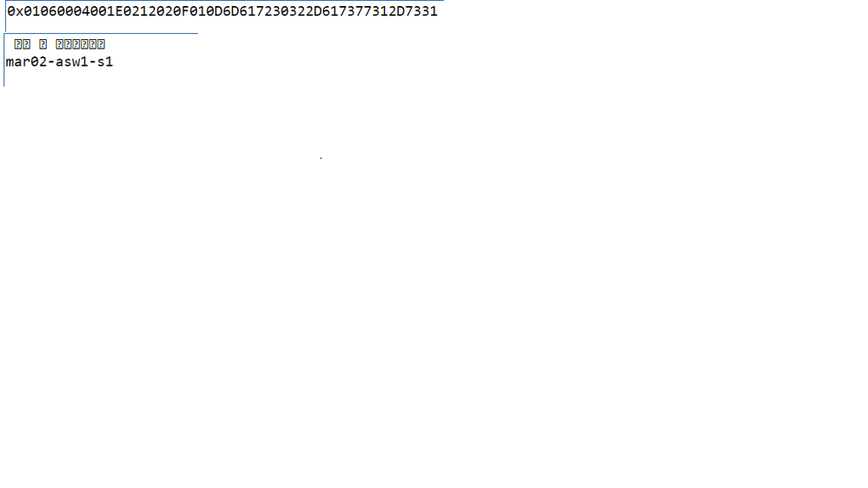Click the single boxed character in the garbled line
Image resolution: width=868 pixels, height=488 pixels.
43,44
